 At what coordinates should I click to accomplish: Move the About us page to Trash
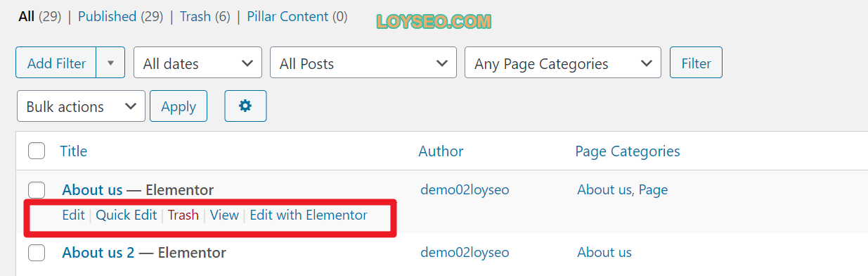183,215
